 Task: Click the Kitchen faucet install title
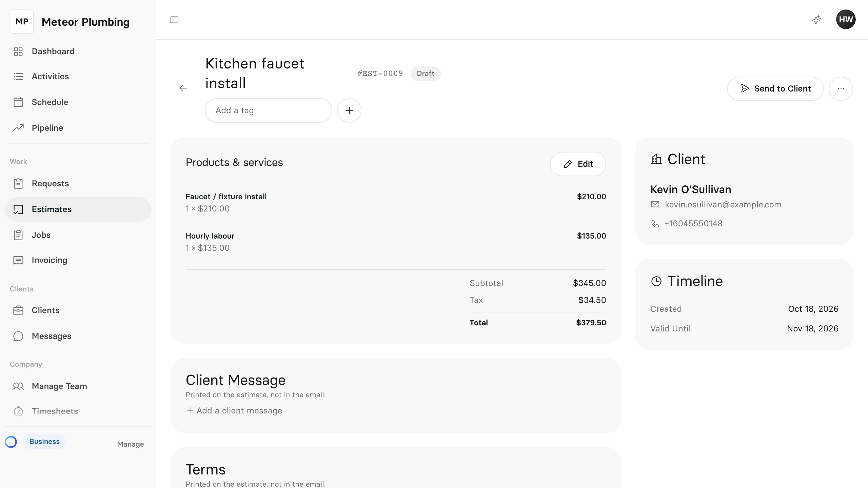[x=255, y=73]
